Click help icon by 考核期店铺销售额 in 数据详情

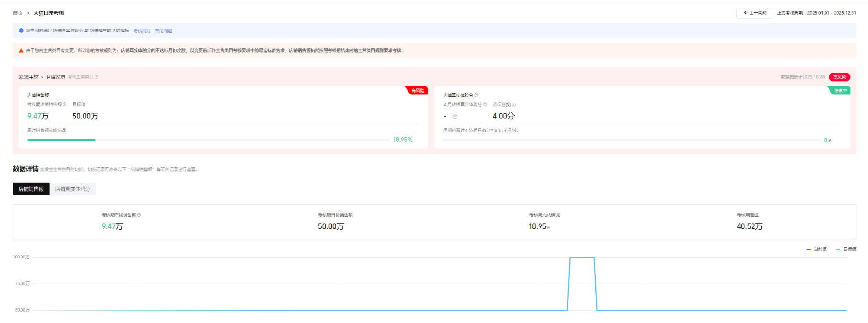point(139,215)
